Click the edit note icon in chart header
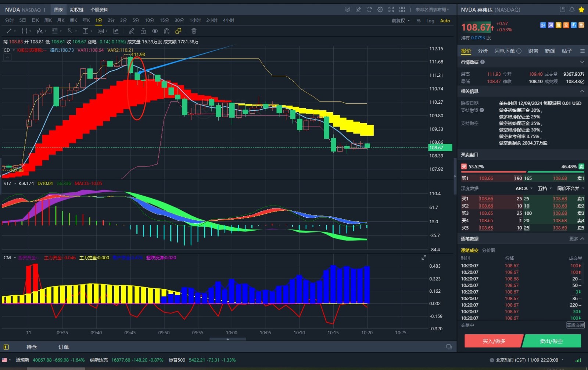The height and width of the screenshot is (370, 588). pos(358,10)
